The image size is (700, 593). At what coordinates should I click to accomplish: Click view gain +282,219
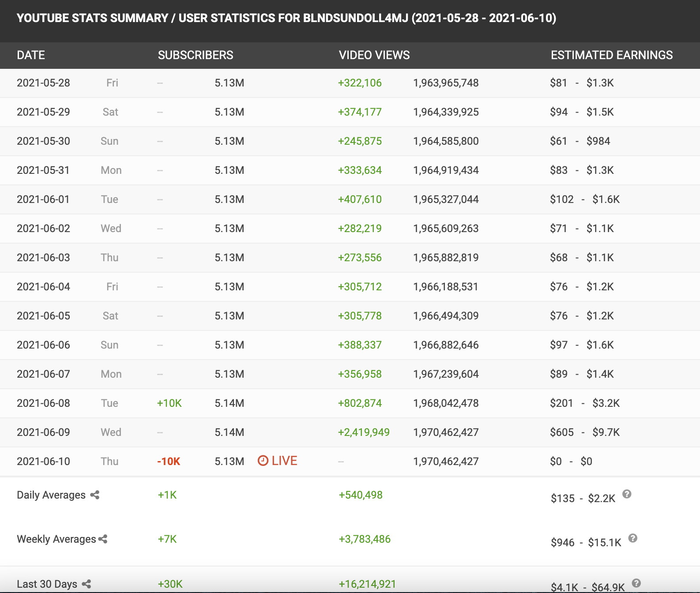[360, 229]
